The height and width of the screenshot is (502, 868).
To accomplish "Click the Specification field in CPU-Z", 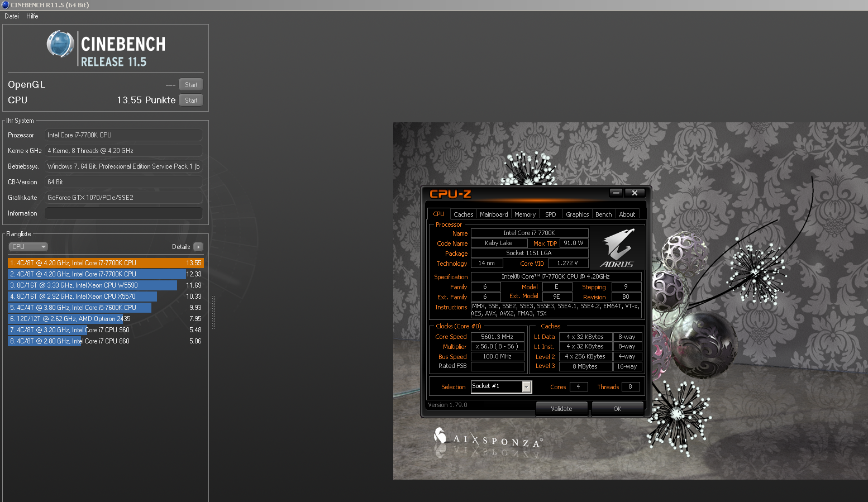I will [556, 276].
